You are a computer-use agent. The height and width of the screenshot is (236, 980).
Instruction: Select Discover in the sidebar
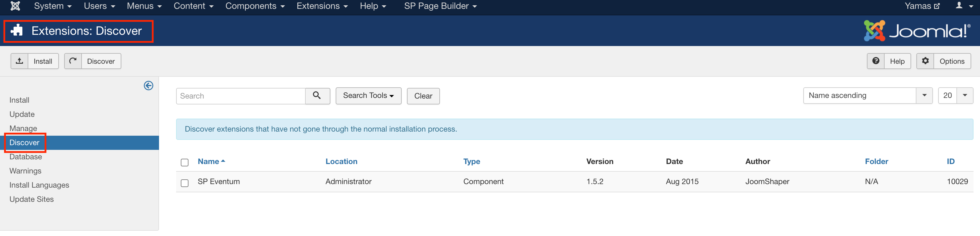pos(24,142)
